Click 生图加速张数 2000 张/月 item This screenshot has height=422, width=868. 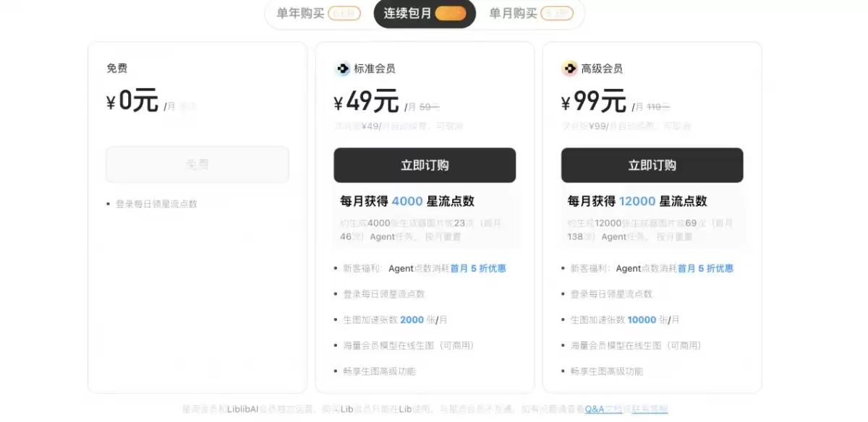tap(397, 319)
